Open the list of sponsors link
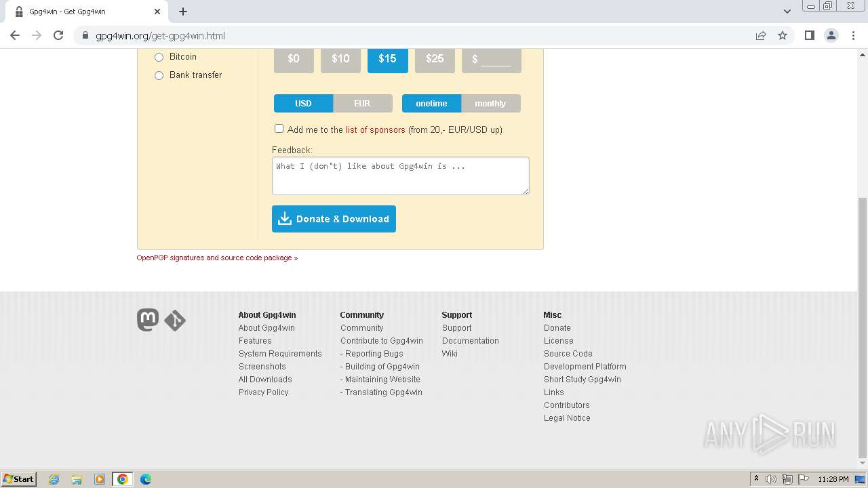 tap(376, 129)
